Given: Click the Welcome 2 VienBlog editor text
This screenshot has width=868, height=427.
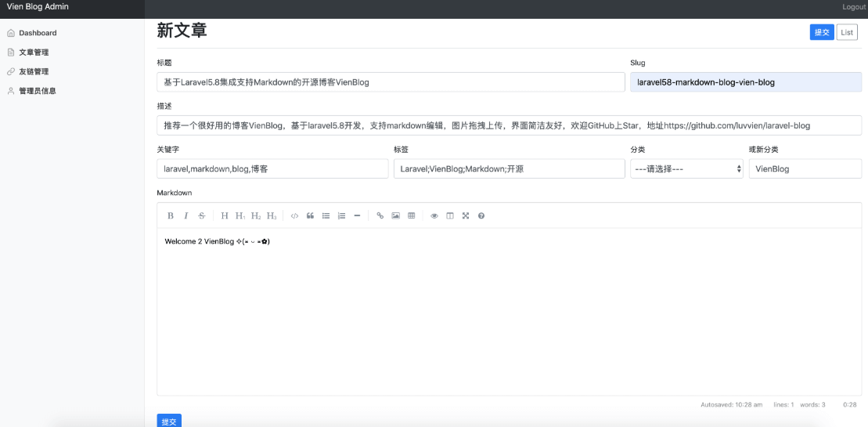Looking at the screenshot, I should [x=217, y=241].
